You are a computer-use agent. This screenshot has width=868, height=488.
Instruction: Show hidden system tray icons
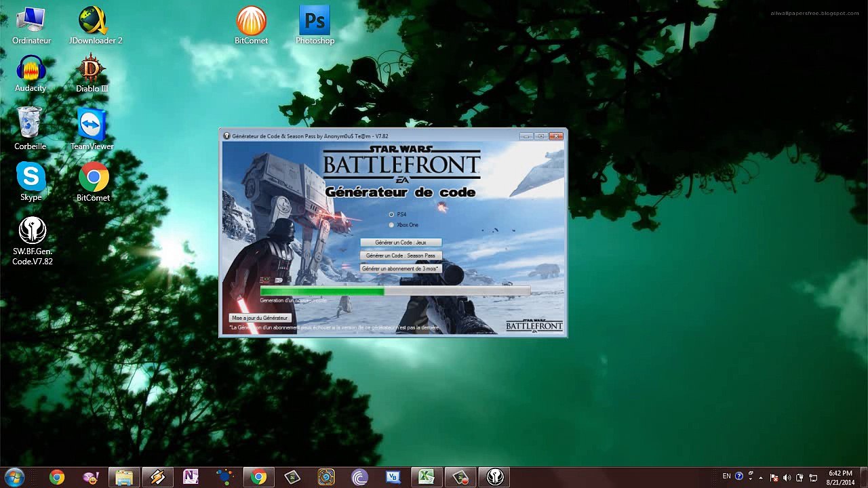760,477
